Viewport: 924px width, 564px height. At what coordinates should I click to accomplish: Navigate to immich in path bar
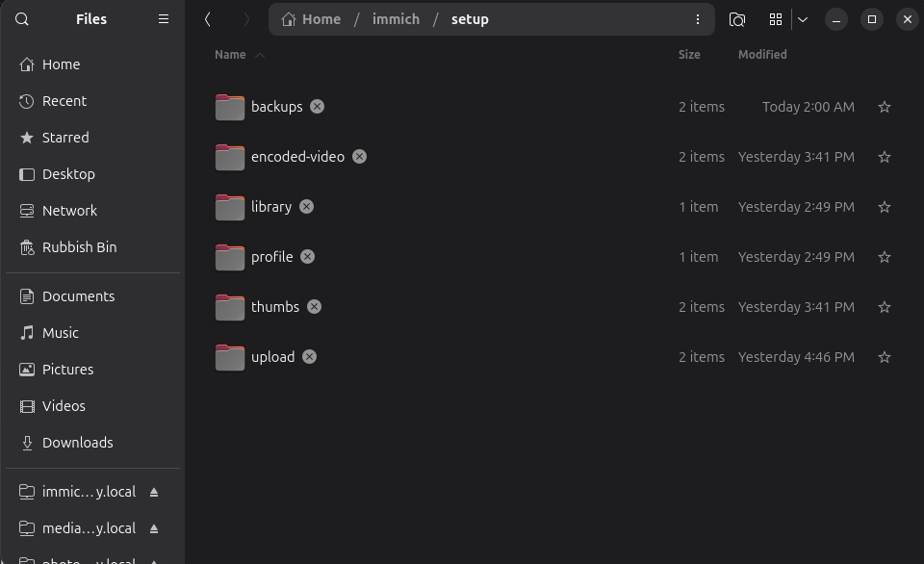pos(396,19)
